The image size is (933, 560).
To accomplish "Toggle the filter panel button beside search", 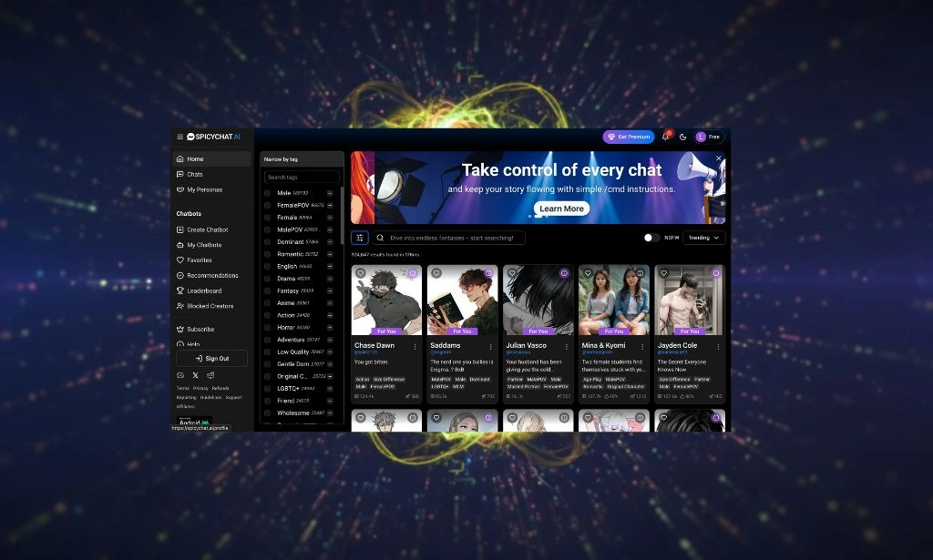I will 360,238.
